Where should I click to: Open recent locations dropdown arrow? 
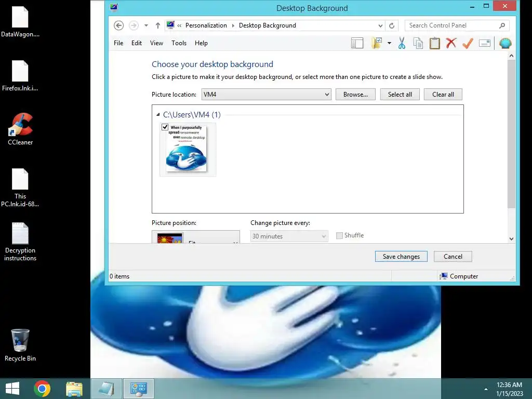pyautogui.click(x=146, y=25)
